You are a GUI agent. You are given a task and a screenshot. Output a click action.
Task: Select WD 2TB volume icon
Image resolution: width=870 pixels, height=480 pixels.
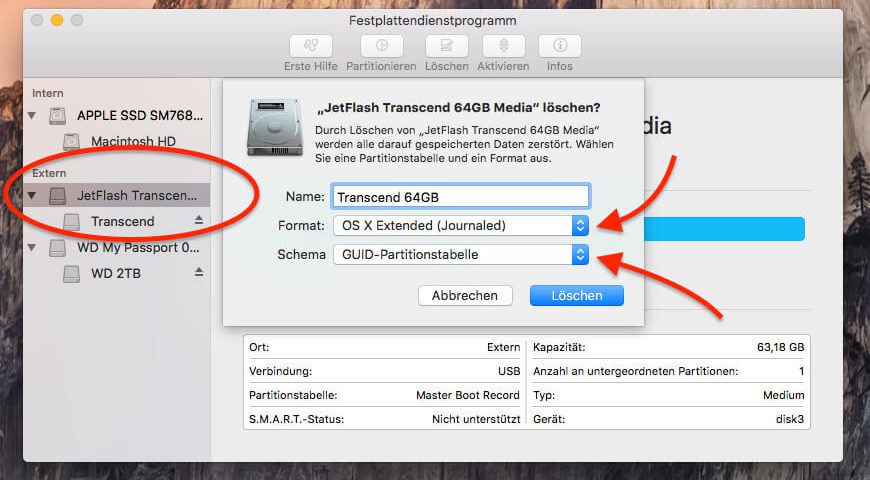coord(71,274)
